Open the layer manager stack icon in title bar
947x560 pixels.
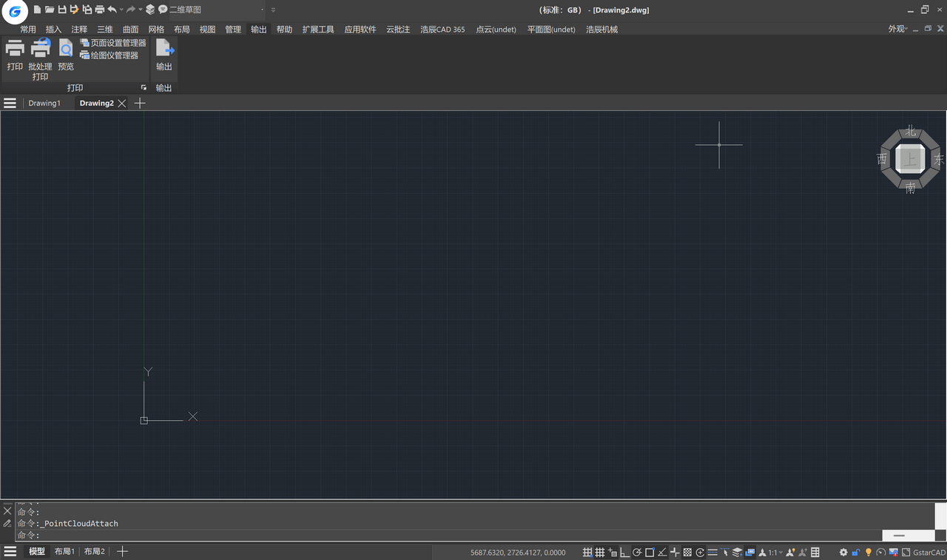pyautogui.click(x=150, y=10)
